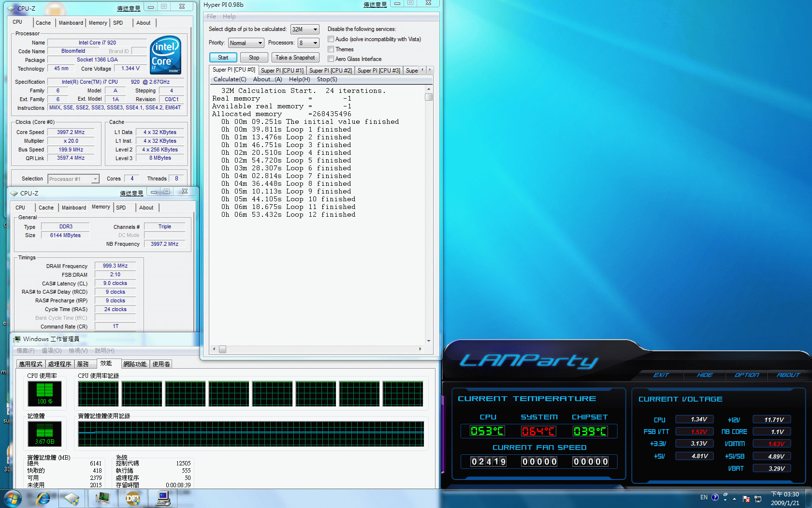This screenshot has width=812, height=508.
Task: Open the DFI LANParty taskbar icon
Action: (x=132, y=498)
